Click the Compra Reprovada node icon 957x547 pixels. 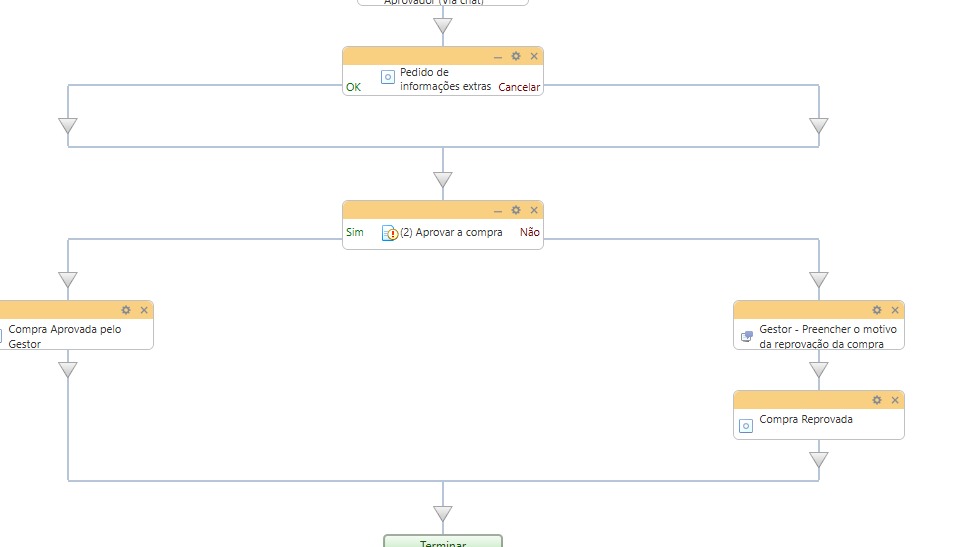745,426
